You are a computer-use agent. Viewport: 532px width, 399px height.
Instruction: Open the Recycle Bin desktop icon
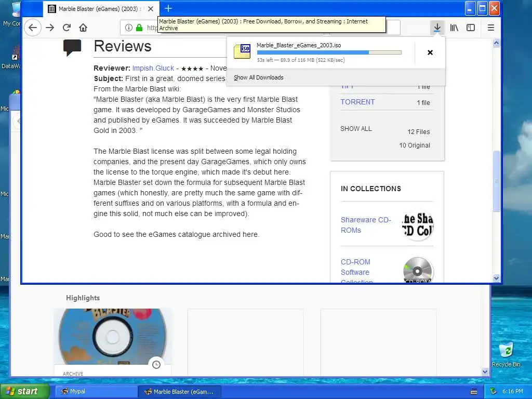click(506, 355)
